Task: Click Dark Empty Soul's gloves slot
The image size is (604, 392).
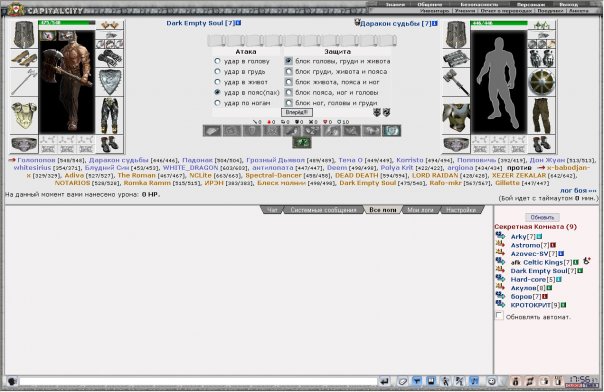Action: 109,59
